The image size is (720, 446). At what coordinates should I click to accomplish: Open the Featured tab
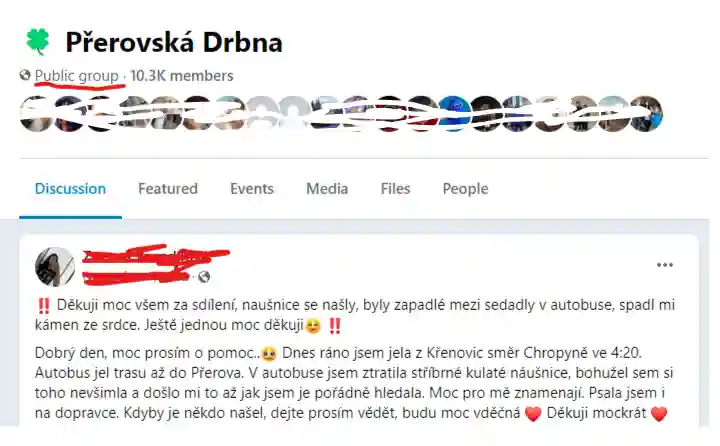click(168, 189)
